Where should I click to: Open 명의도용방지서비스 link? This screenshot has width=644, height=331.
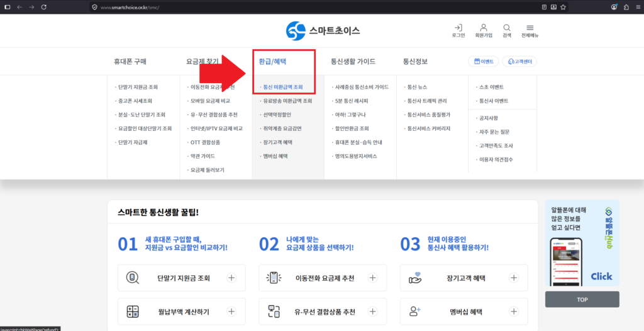pos(355,156)
